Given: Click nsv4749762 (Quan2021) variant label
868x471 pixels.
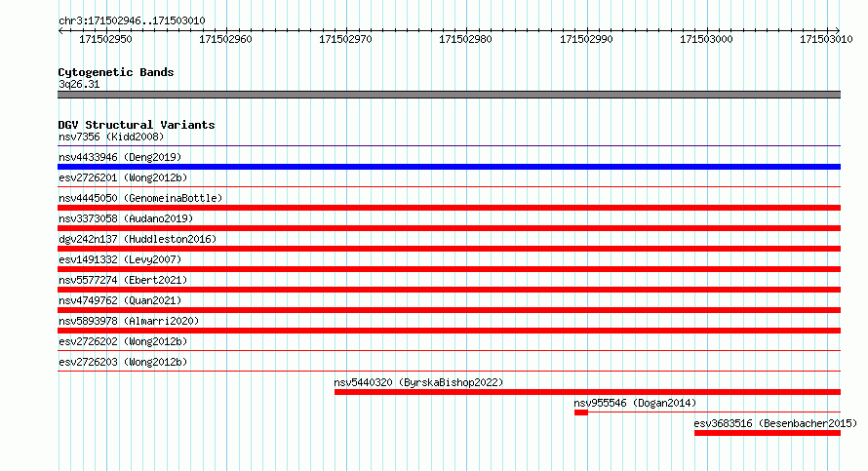Looking at the screenshot, I should pyautogui.click(x=120, y=300).
